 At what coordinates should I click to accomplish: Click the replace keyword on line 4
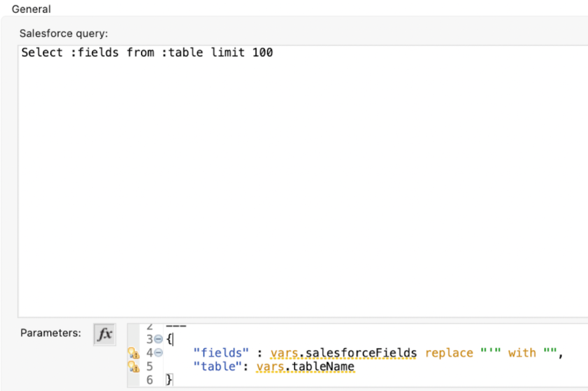click(x=449, y=353)
